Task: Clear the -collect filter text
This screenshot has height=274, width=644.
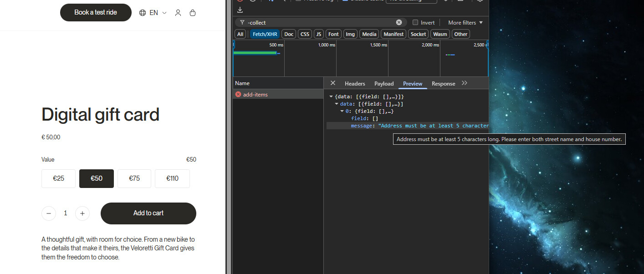Action: click(x=399, y=22)
